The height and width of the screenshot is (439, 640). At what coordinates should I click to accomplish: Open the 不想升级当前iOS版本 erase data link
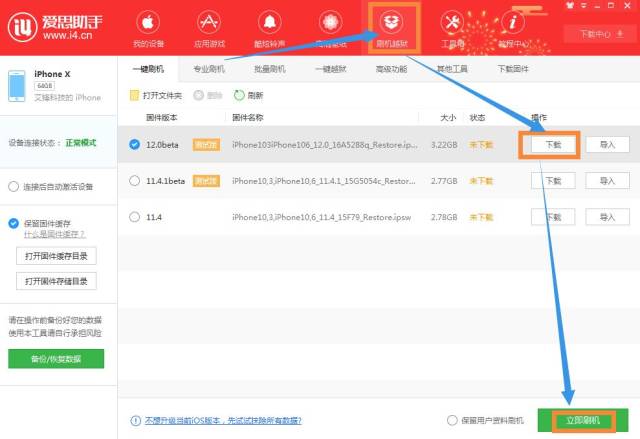[223, 420]
